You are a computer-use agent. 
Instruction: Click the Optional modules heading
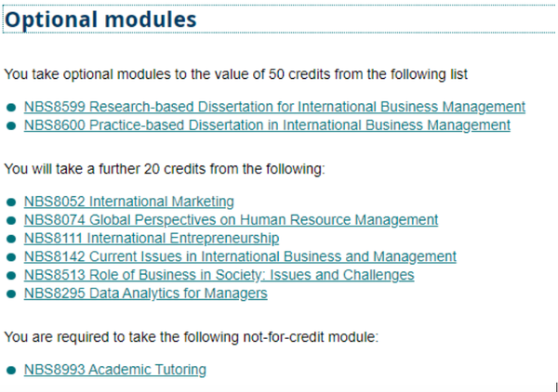[x=100, y=20]
